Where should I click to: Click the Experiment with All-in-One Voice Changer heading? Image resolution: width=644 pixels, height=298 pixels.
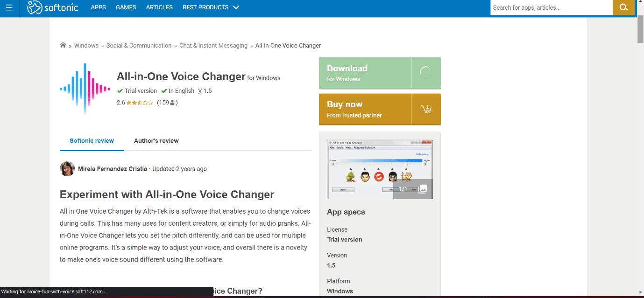click(167, 194)
